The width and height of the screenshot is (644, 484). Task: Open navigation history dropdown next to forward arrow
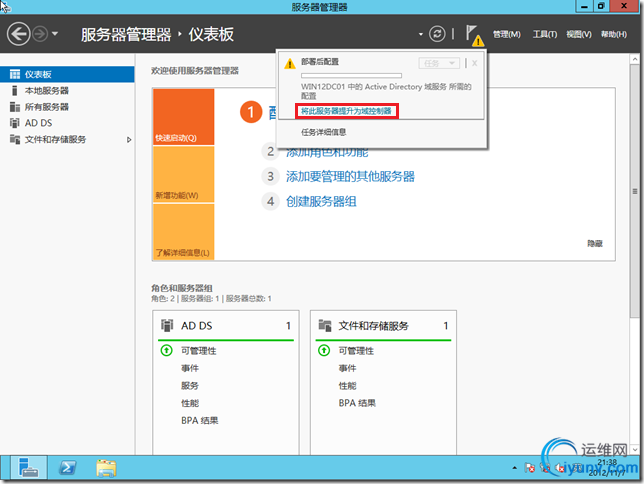click(55, 34)
